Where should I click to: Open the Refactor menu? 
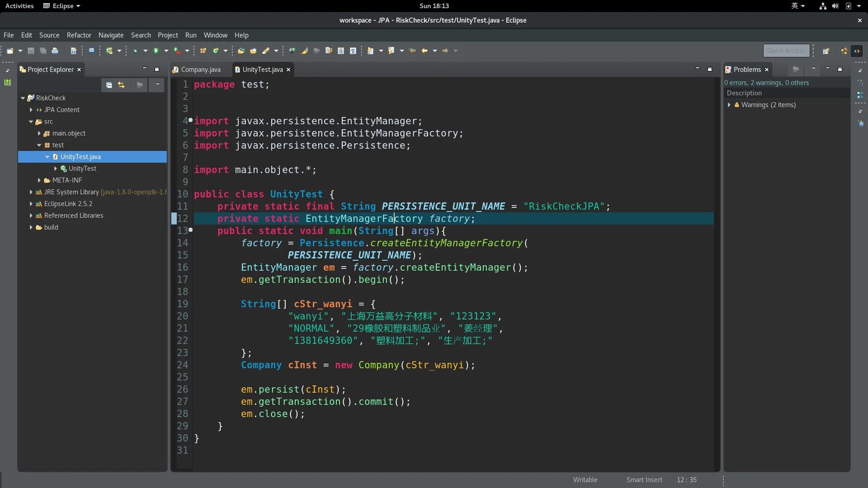79,35
